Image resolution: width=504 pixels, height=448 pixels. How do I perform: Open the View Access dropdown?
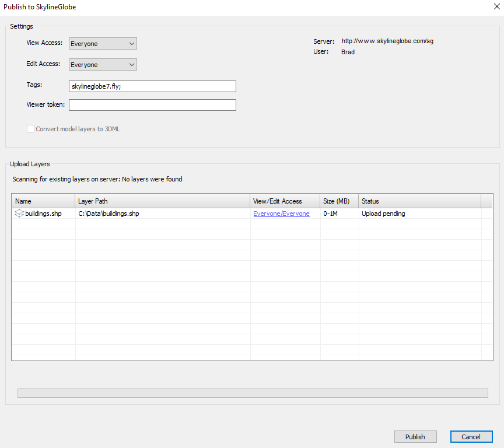click(103, 44)
